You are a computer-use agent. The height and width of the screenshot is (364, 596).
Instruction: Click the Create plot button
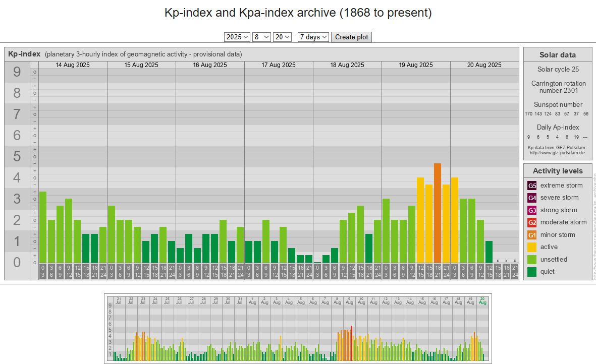[x=352, y=37]
